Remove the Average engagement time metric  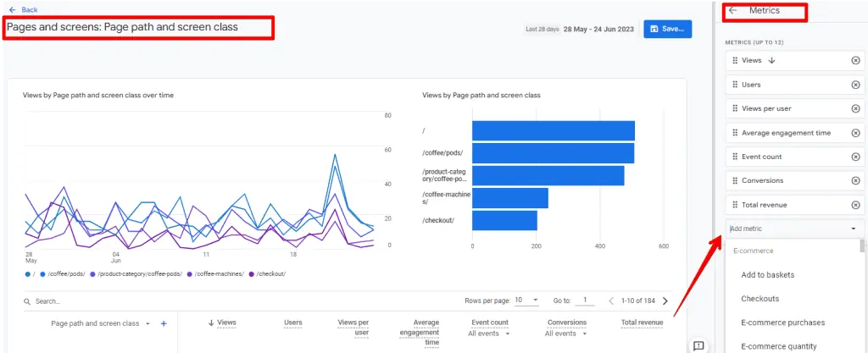pos(855,133)
